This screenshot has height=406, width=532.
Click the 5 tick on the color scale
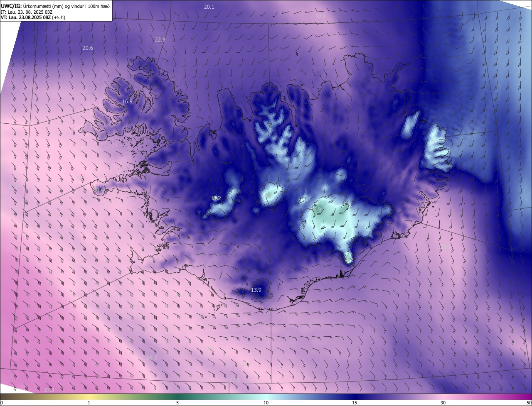click(x=177, y=403)
